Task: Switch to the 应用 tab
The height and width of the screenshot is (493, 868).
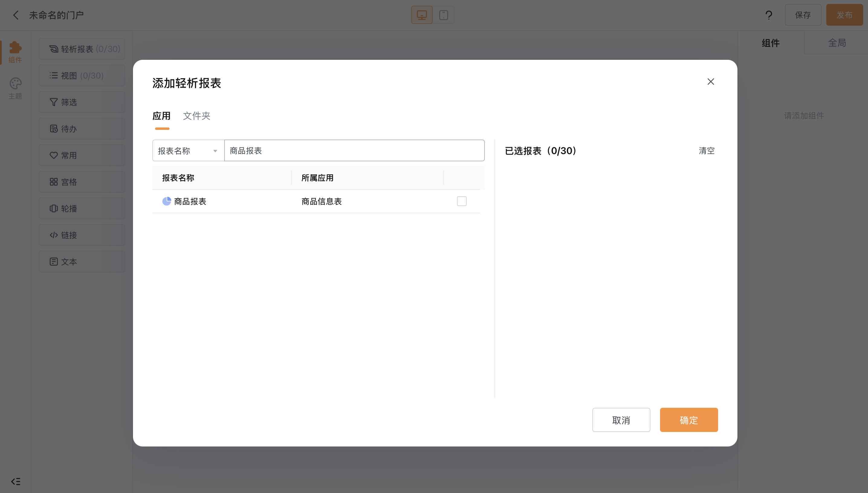Action: (162, 116)
